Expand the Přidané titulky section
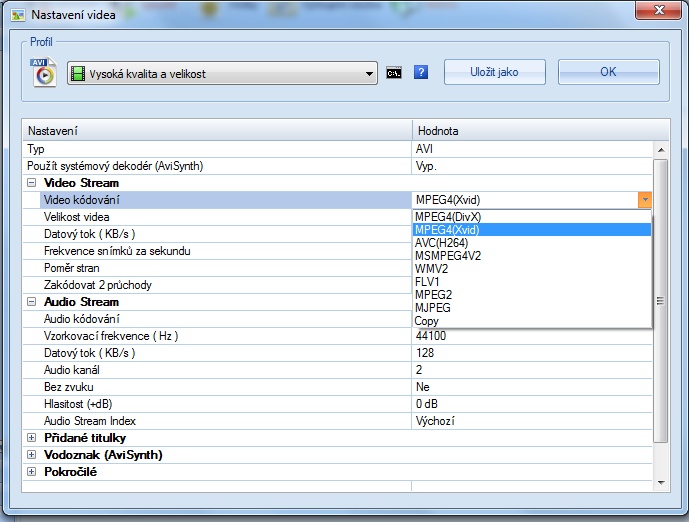 (32, 438)
